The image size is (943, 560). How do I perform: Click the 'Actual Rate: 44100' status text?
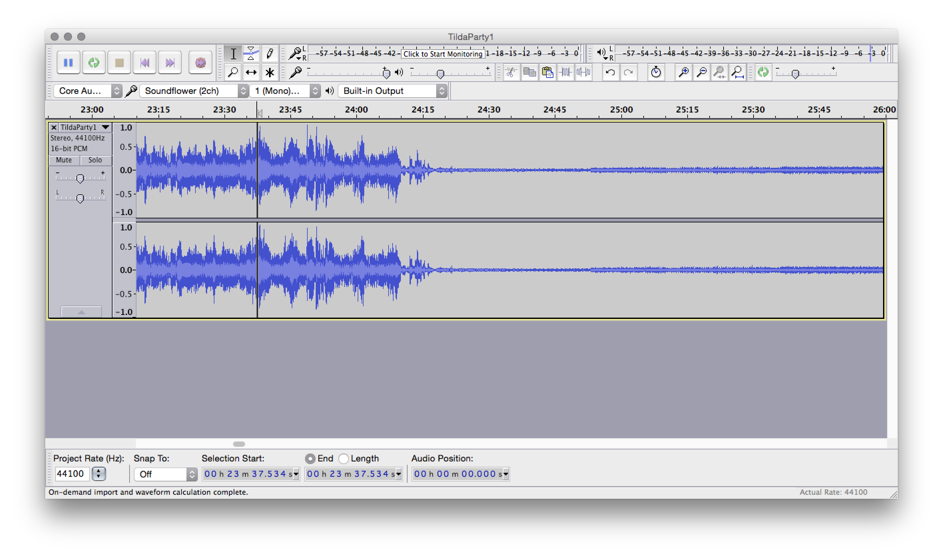833,492
